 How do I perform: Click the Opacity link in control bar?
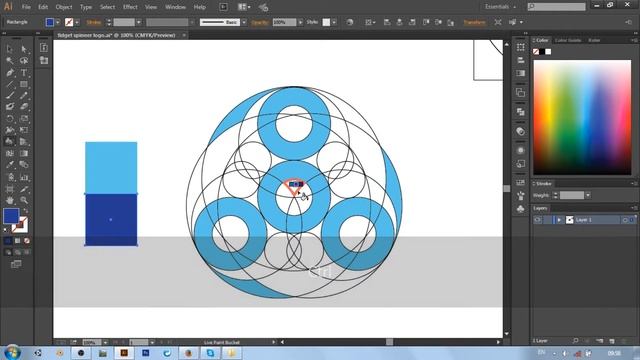260,22
